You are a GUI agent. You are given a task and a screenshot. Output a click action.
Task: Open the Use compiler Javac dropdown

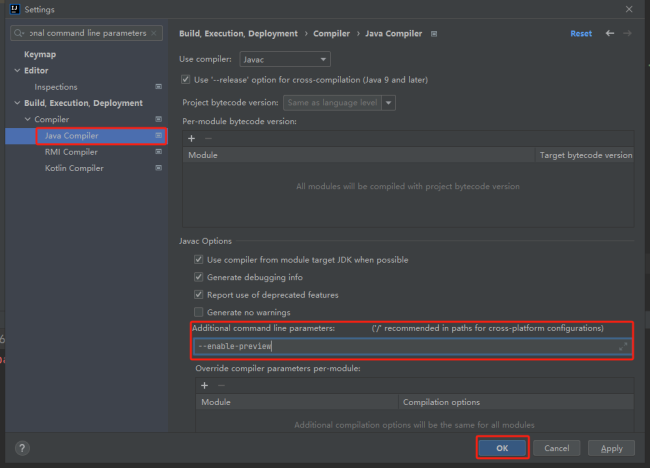(285, 59)
